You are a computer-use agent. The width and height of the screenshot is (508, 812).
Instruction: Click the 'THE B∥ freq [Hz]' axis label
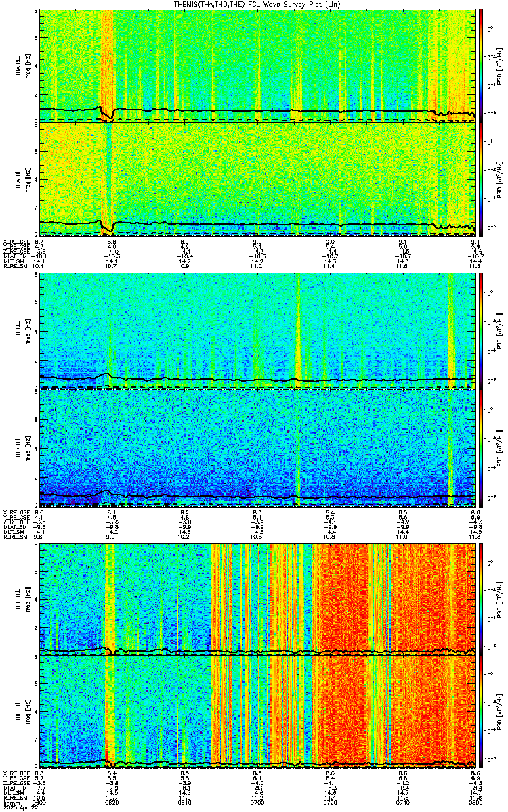(22, 713)
